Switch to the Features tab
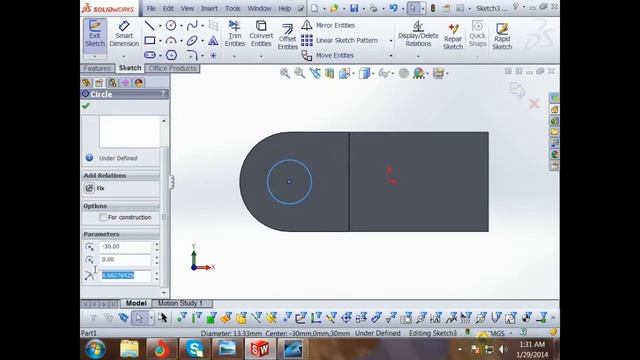The image size is (640, 360). 97,68
